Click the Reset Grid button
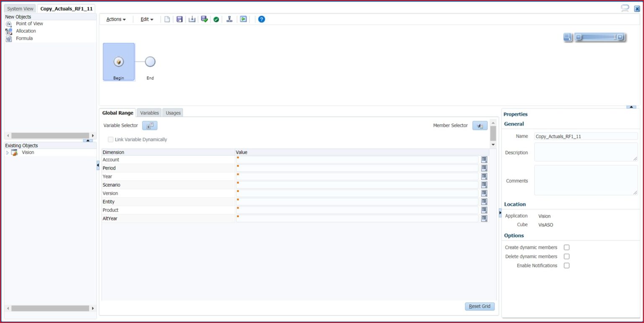The height and width of the screenshot is (323, 644). (x=479, y=306)
